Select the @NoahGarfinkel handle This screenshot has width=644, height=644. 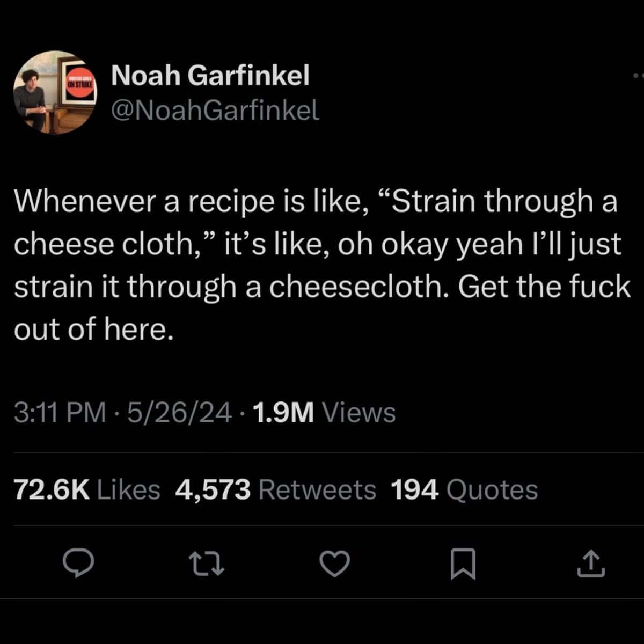tap(215, 111)
